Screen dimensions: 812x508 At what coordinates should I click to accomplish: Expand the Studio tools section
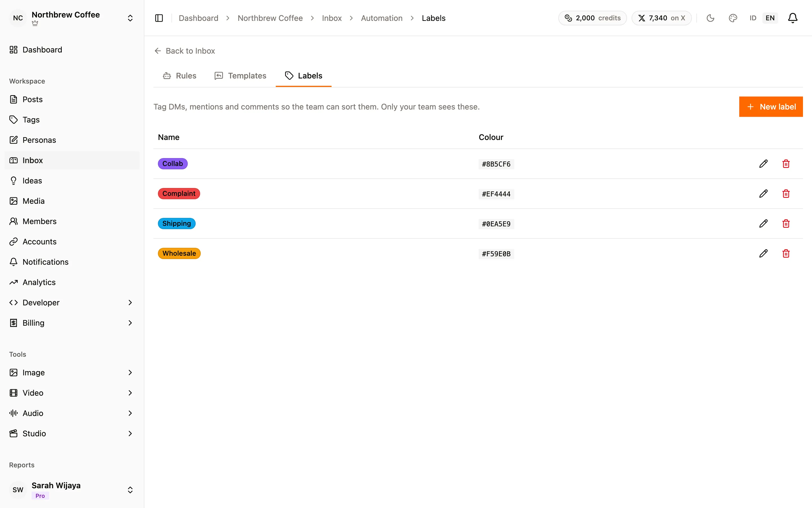(72, 433)
